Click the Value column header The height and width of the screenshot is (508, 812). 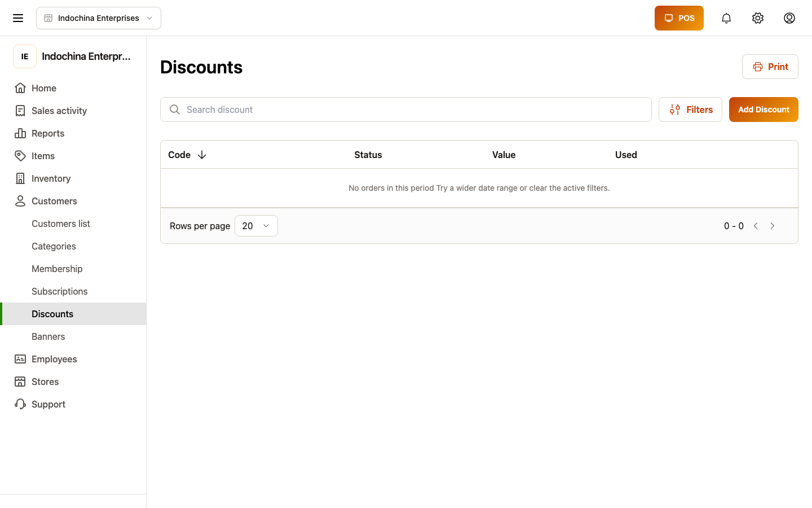504,155
